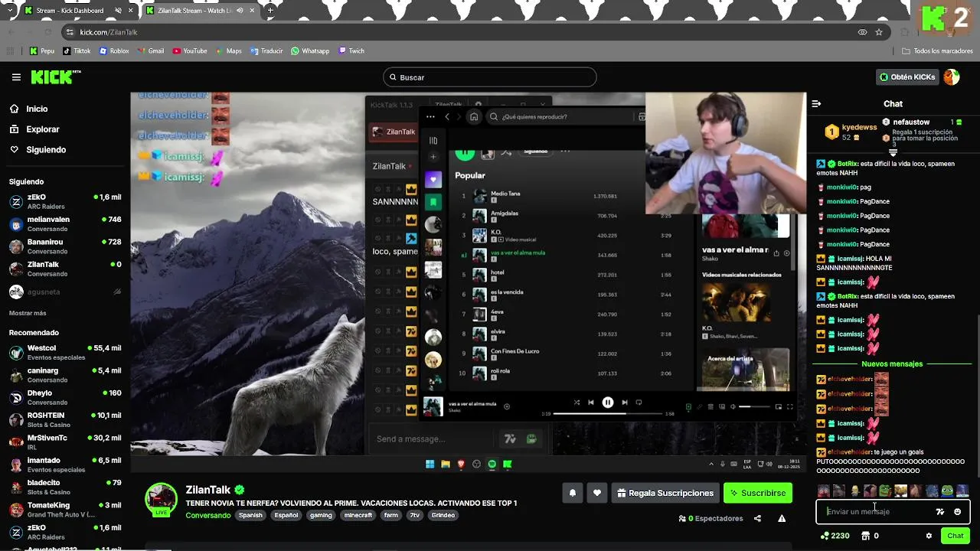
Task: Mute the ZilanTalk Stream tab speaker icon
Action: point(240,11)
